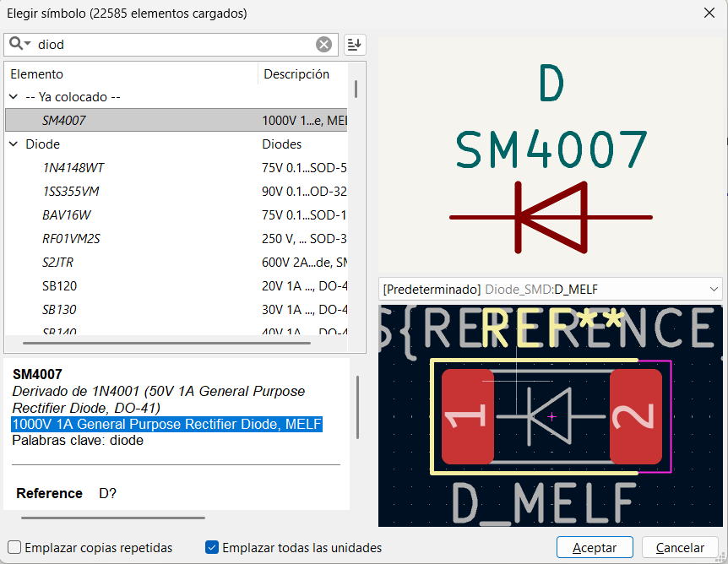Screen dimensions: 728x564
Task: Open the search options magnifier dropdown
Action: [x=19, y=44]
